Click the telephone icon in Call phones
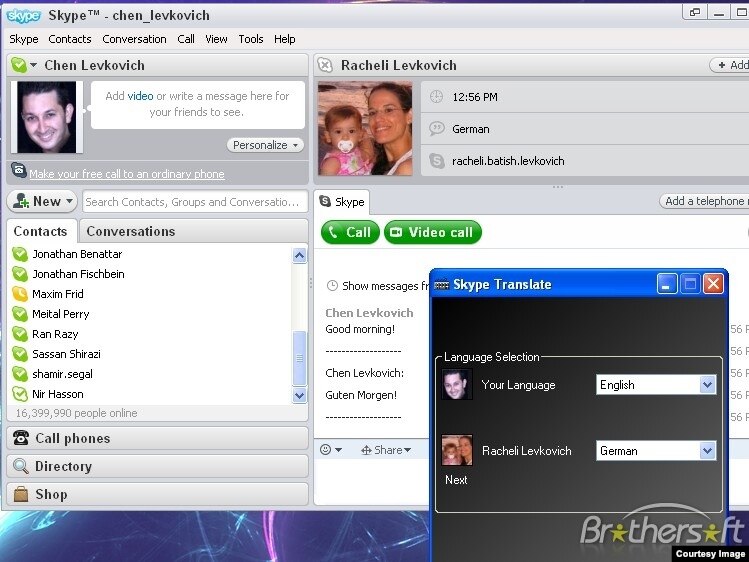This screenshot has height=562, width=749. pyautogui.click(x=21, y=438)
